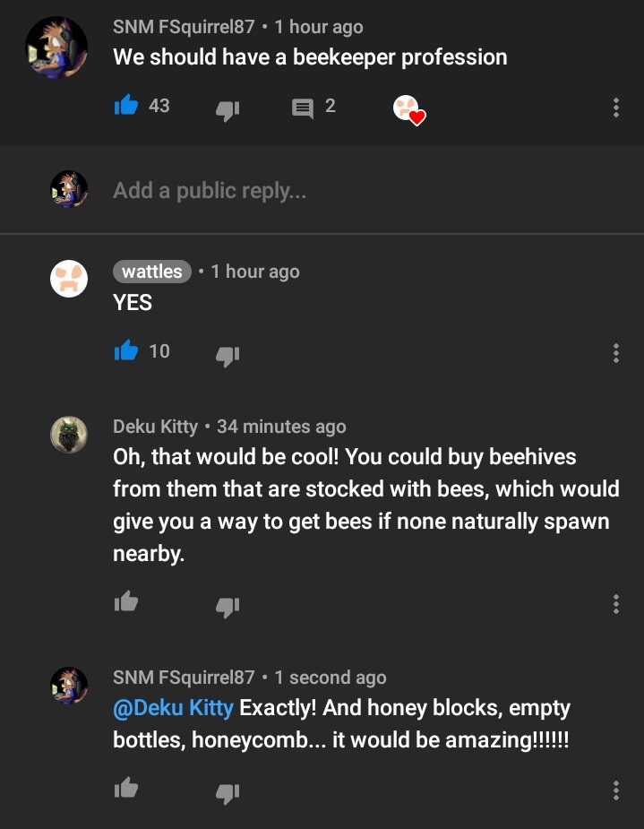The image size is (644, 829).
Task: Open more options for Deku Kitty's reply
Action: 616,604
